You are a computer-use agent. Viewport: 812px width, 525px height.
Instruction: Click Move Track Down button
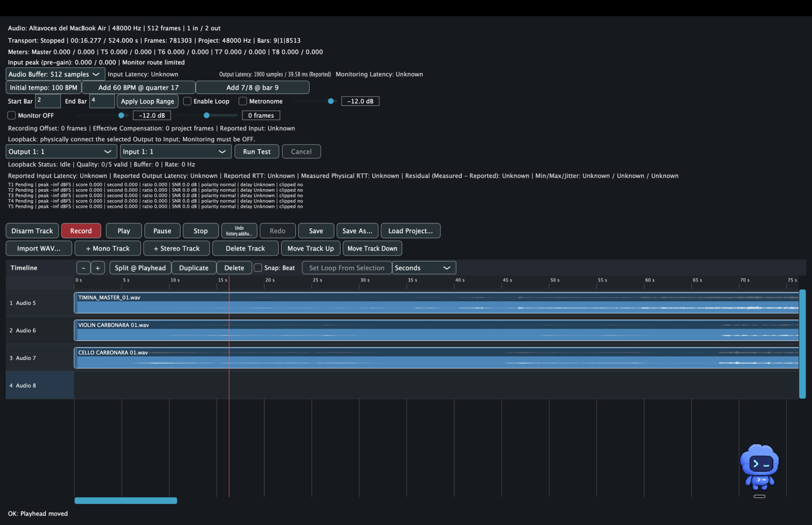(372, 248)
